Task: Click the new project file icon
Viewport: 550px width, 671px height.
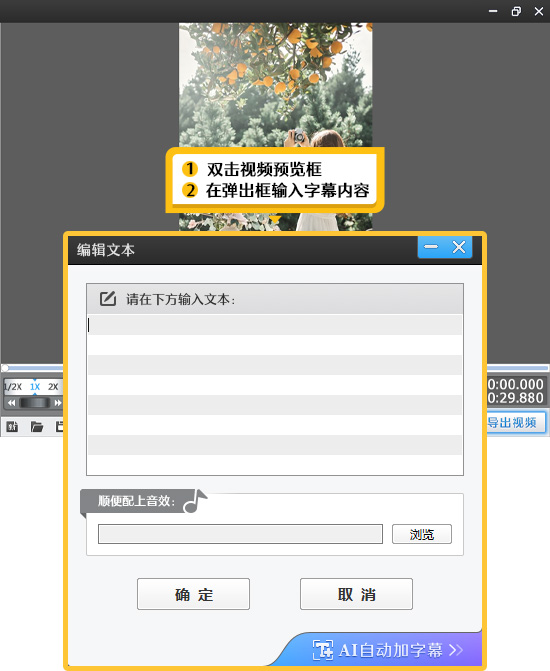Action: coord(12,426)
